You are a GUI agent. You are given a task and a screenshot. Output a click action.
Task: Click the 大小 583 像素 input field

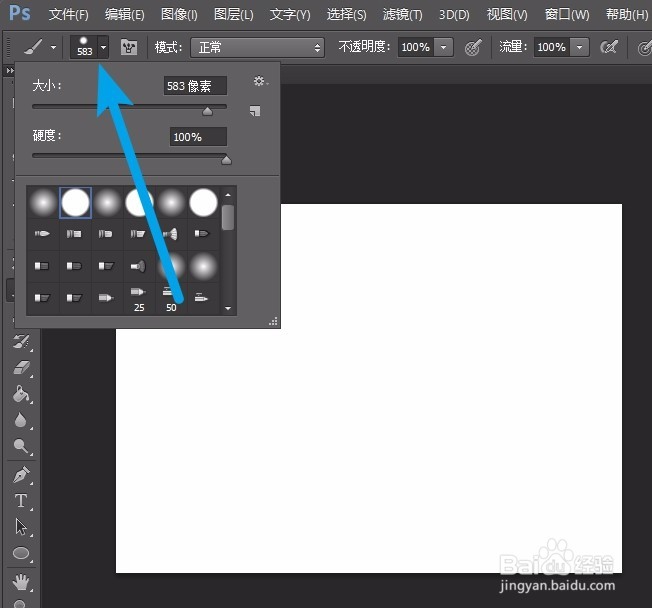(x=195, y=86)
